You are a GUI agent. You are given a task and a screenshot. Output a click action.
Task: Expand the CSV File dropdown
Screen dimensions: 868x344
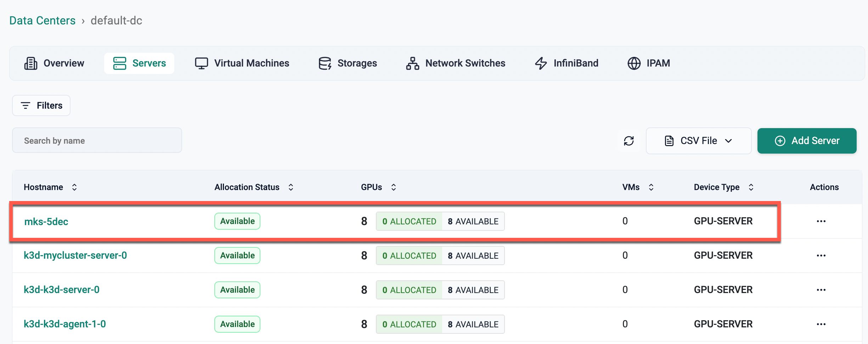(x=698, y=141)
